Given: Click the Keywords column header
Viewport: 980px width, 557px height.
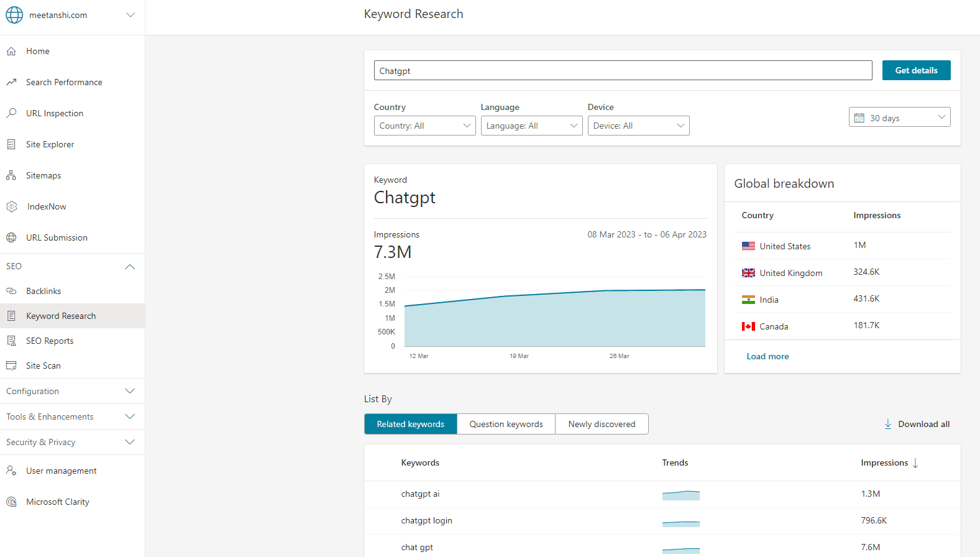Looking at the screenshot, I should 420,463.
